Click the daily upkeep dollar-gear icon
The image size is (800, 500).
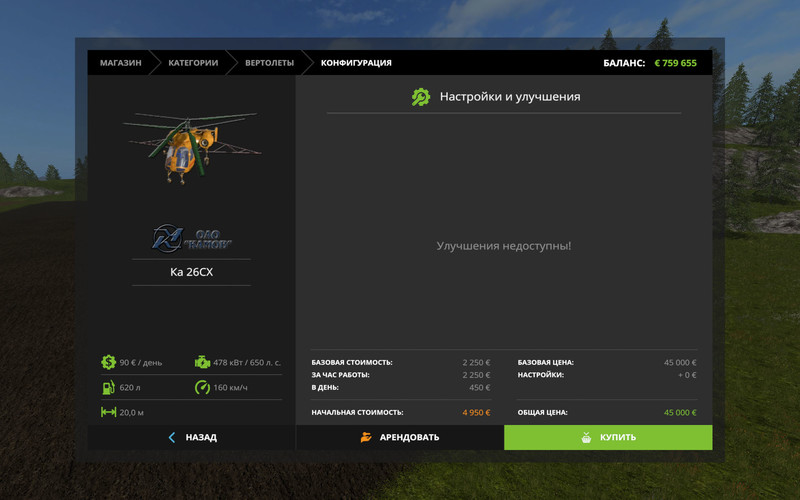(109, 362)
